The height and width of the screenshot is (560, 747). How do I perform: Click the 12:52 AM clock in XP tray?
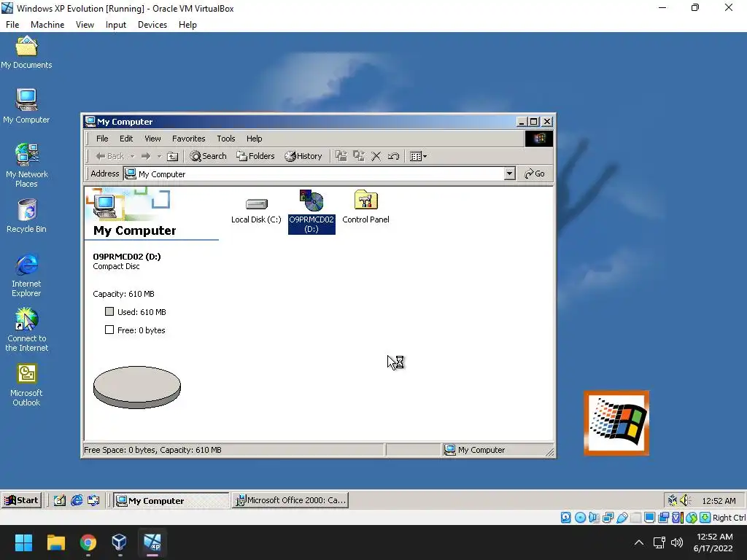coord(719,501)
